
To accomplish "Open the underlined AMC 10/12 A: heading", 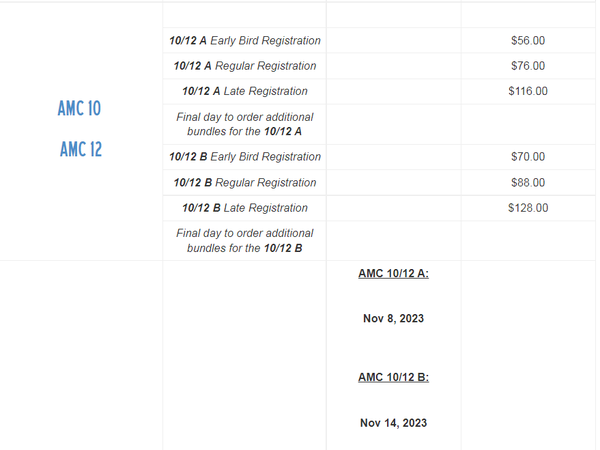I will coord(393,273).
